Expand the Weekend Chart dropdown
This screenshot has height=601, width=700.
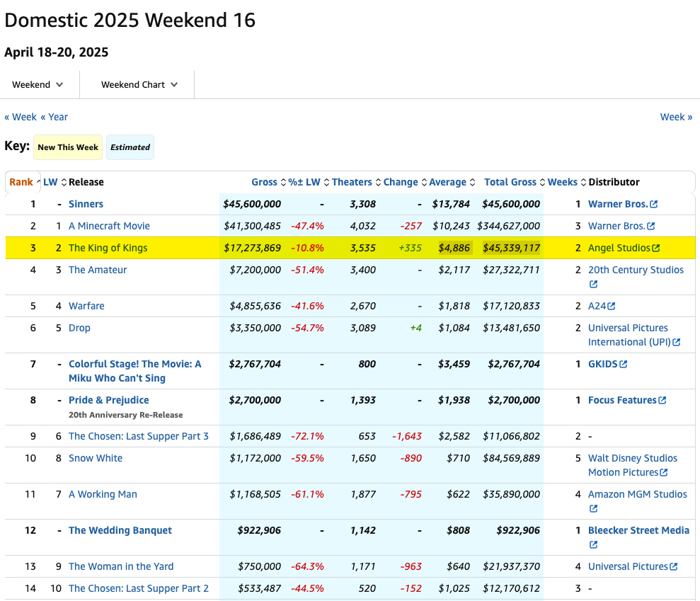tap(139, 84)
